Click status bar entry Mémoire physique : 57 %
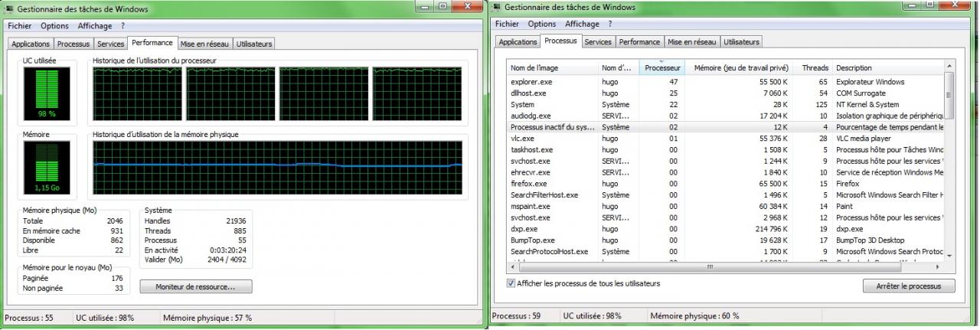980x330 pixels. click(207, 318)
